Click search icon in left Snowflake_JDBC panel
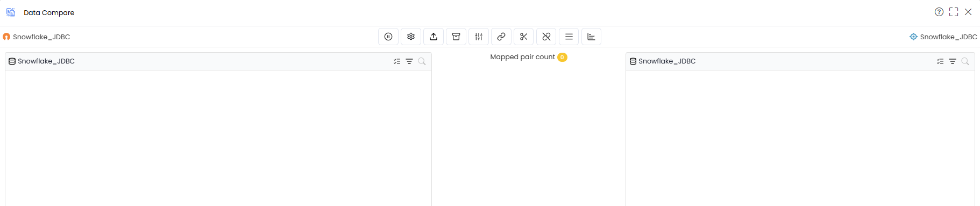The width and height of the screenshot is (980, 206). tap(422, 61)
